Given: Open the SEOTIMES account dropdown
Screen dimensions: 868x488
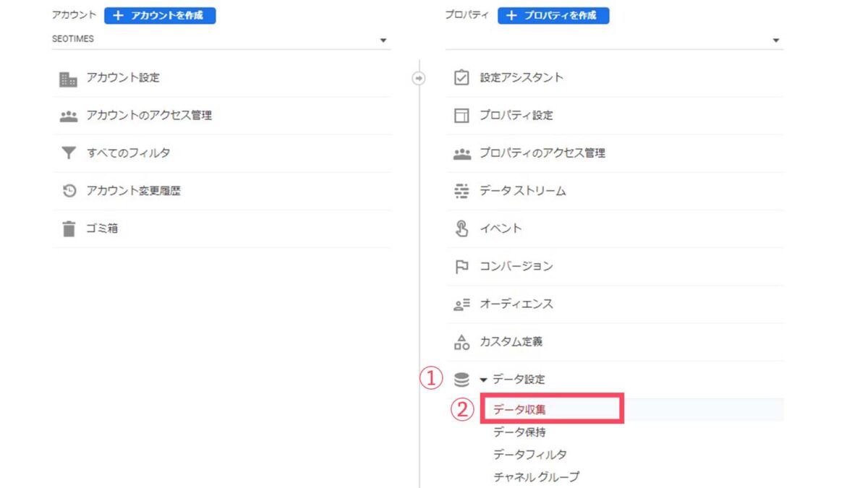Looking at the screenshot, I should coord(221,40).
